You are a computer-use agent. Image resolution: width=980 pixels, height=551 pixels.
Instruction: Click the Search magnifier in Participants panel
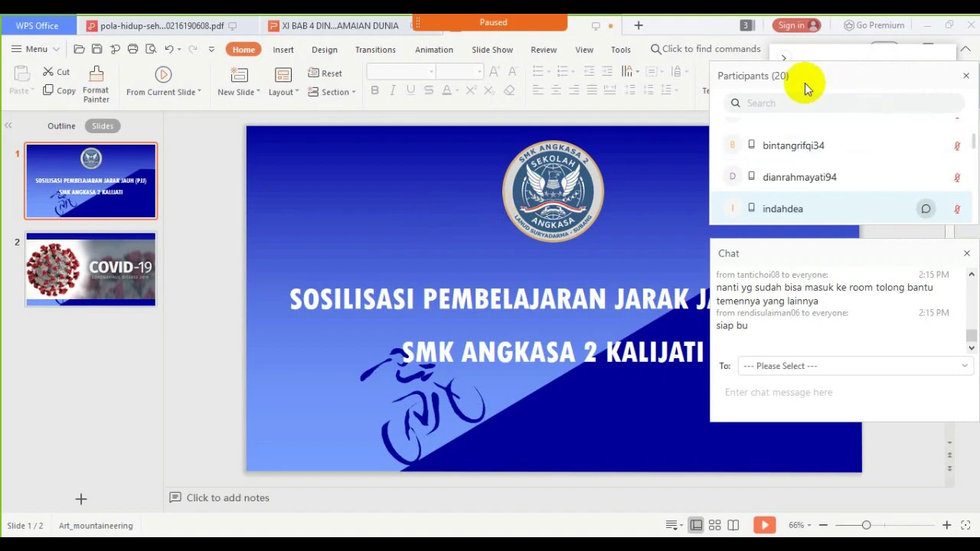click(735, 103)
